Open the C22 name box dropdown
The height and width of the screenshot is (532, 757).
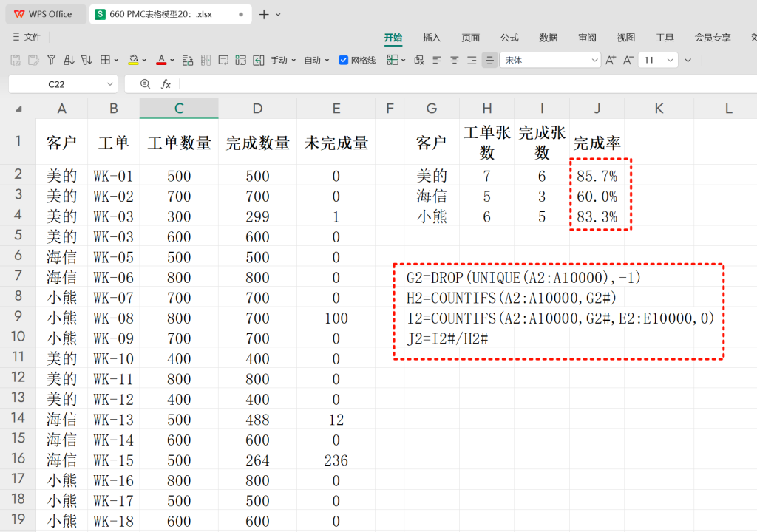pyautogui.click(x=110, y=84)
